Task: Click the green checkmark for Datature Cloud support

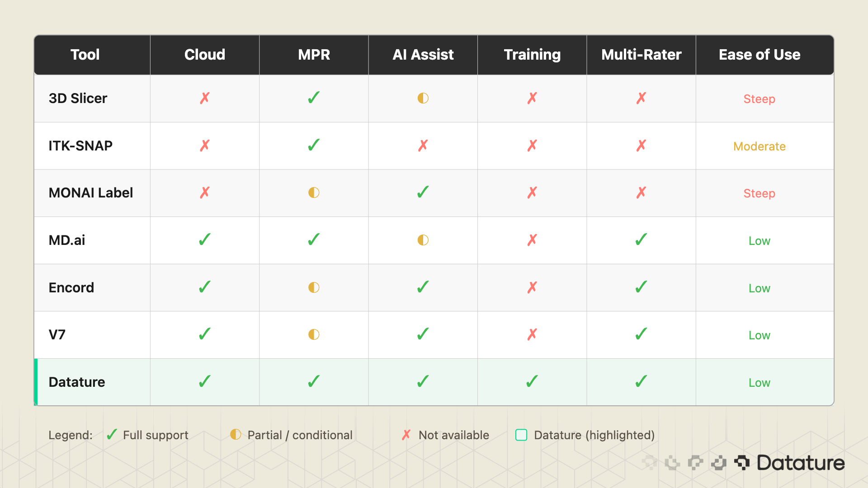Action: click(x=204, y=382)
